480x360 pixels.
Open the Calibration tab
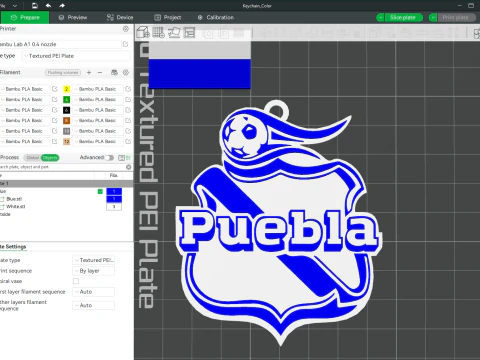point(216,17)
